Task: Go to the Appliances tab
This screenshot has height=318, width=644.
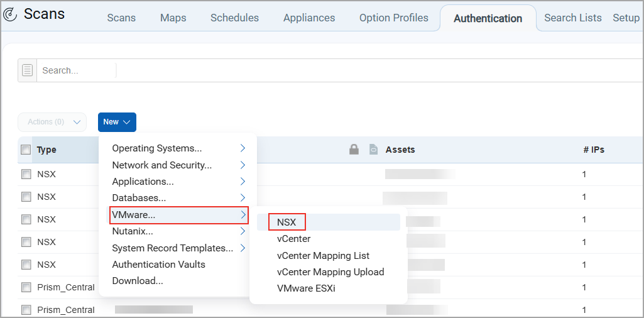Action: 308,18
